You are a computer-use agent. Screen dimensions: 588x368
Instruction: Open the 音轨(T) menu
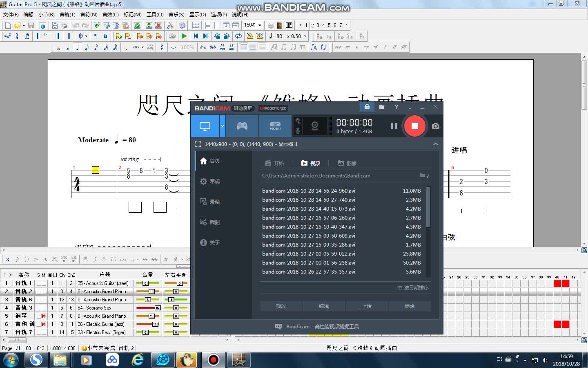click(67, 14)
